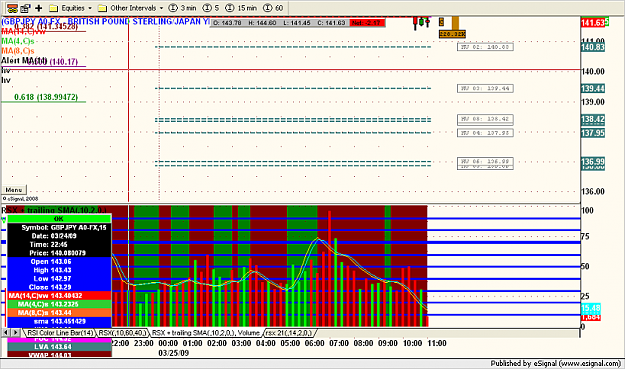625x369 pixels.
Task: Click the MA(14,C)vw 143.40432 row
Action: click(59, 296)
